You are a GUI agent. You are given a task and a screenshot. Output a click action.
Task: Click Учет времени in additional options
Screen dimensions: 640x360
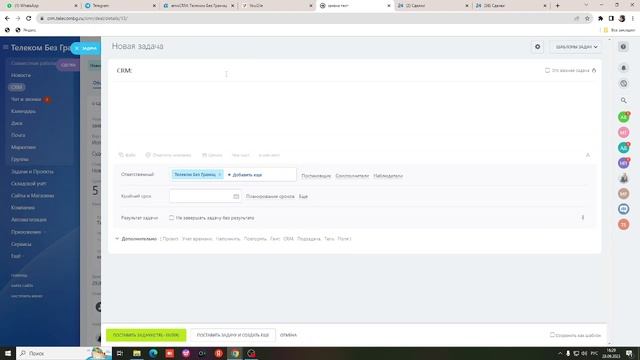197,239
